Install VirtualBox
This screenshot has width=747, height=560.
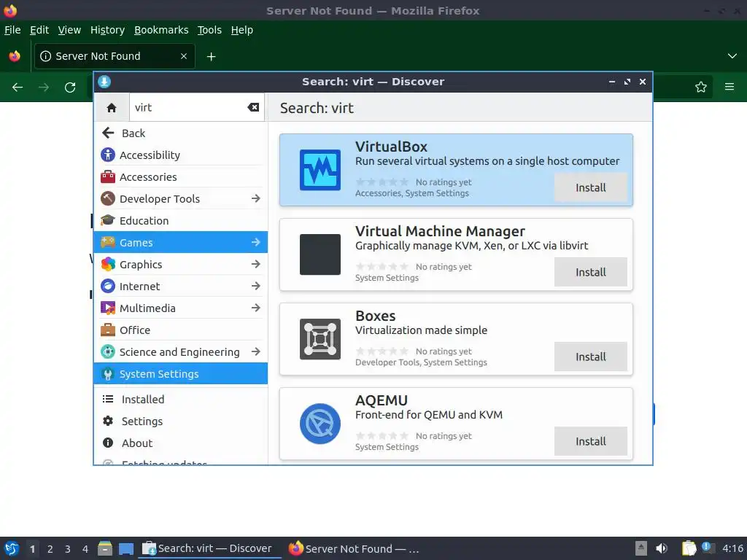tap(591, 187)
